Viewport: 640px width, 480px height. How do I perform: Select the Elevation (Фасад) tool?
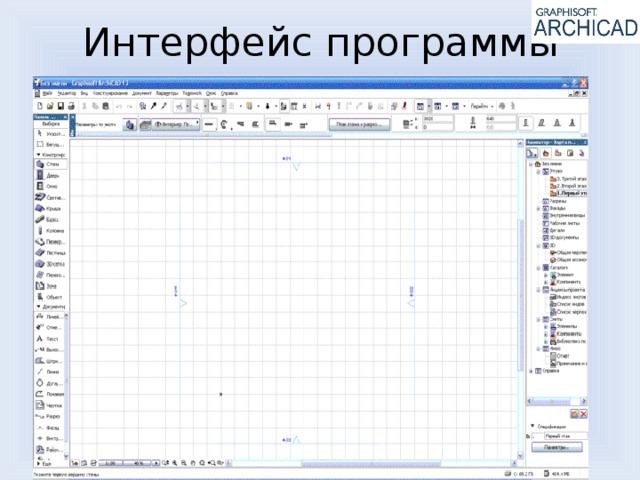(x=51, y=427)
